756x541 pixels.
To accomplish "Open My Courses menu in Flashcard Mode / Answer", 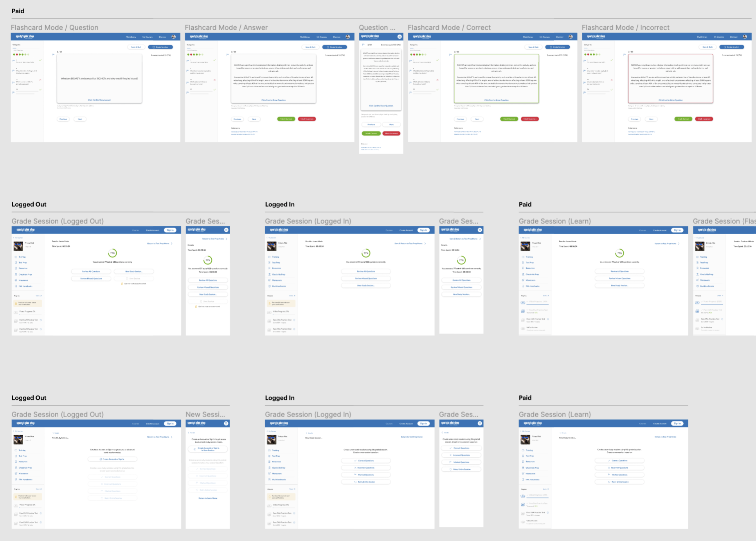I will pos(322,37).
